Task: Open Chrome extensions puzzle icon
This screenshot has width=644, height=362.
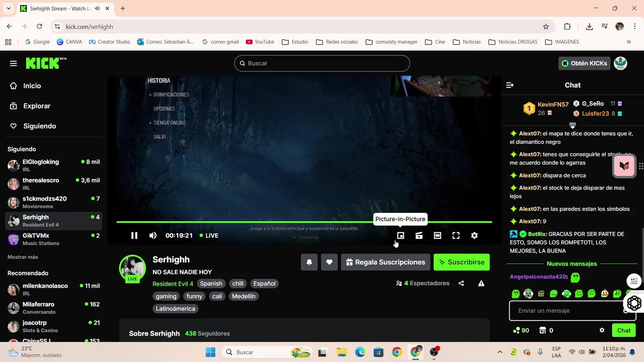Action: coord(568,27)
